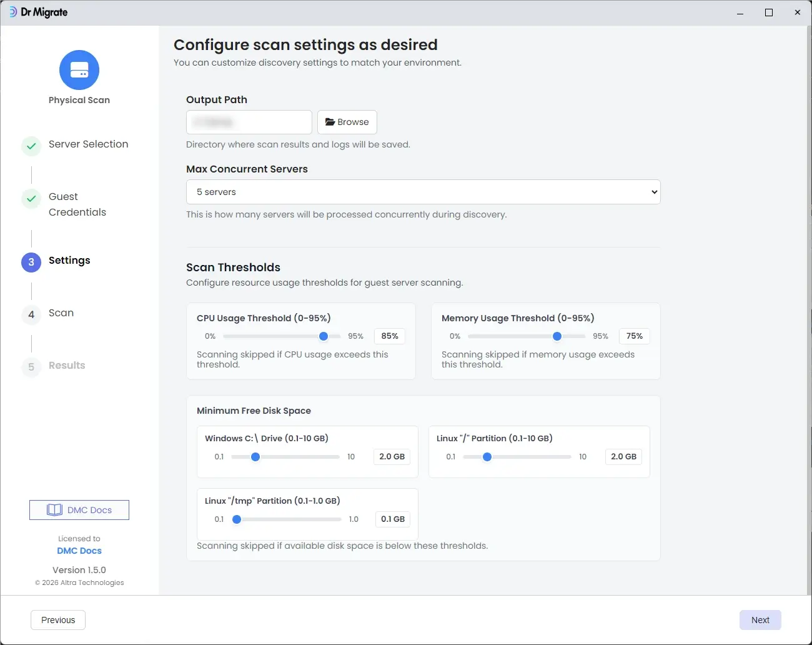The image size is (812, 645).
Task: Adjust the Windows C:\ Drive slider handle
Action: click(255, 457)
